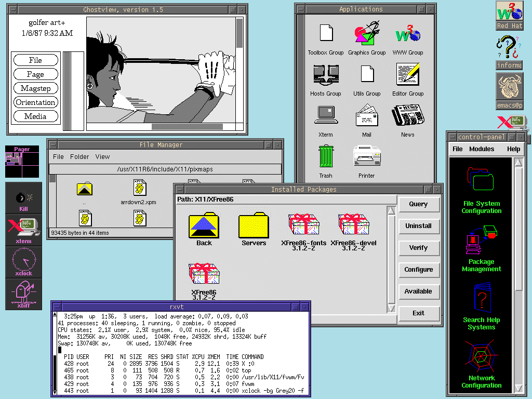The width and height of the screenshot is (532, 399).
Task: Select the XFree86-devel 3.1.2-2 package
Action: [x=353, y=224]
